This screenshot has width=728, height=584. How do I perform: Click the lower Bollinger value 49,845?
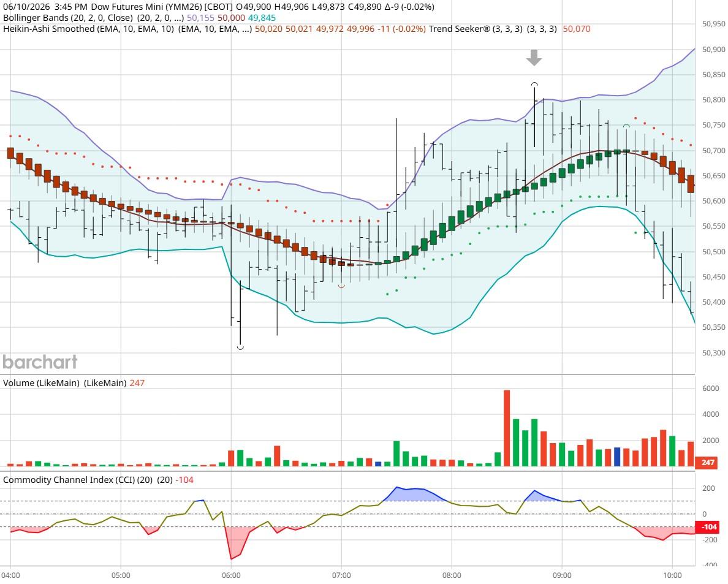pos(262,18)
